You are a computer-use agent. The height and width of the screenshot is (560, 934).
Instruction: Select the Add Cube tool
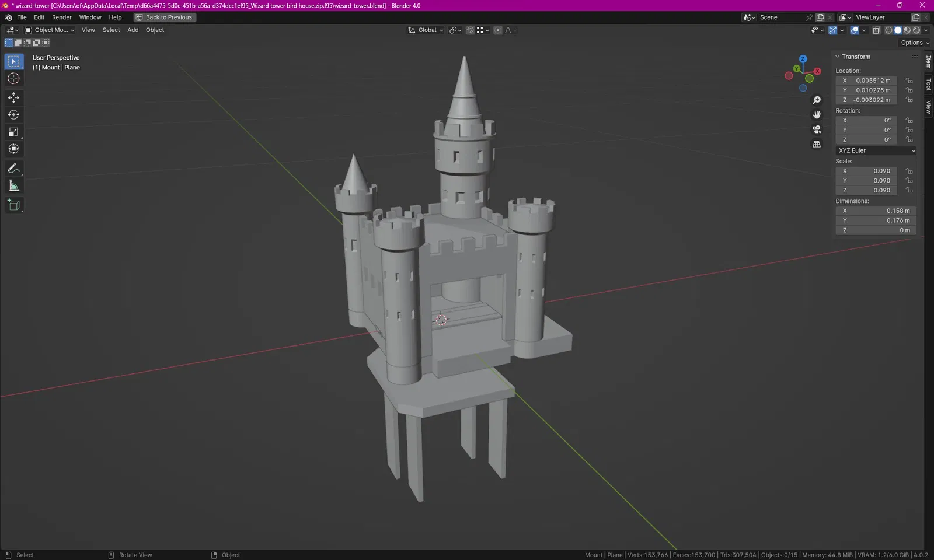pyautogui.click(x=13, y=205)
